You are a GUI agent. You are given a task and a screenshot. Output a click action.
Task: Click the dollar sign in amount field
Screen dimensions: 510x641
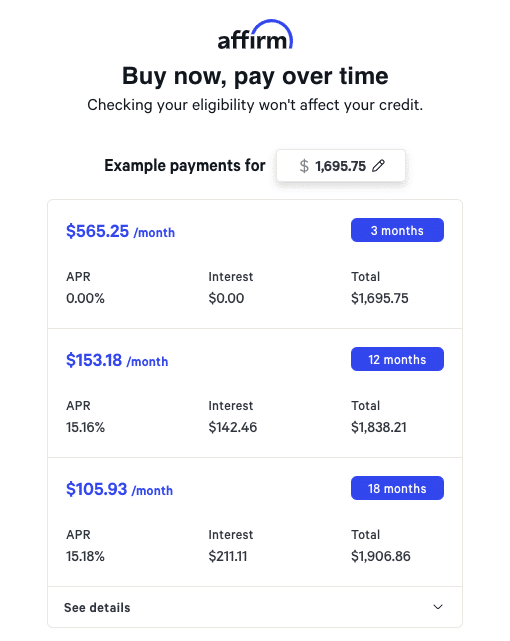(304, 166)
